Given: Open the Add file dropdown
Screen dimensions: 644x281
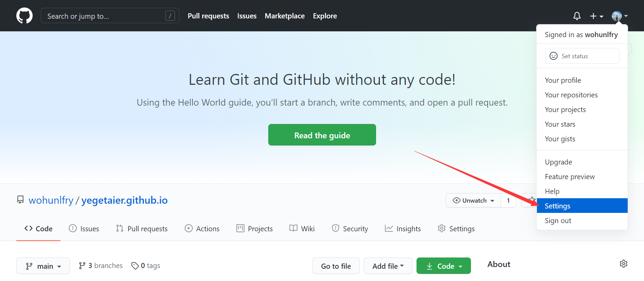Looking at the screenshot, I should (388, 266).
